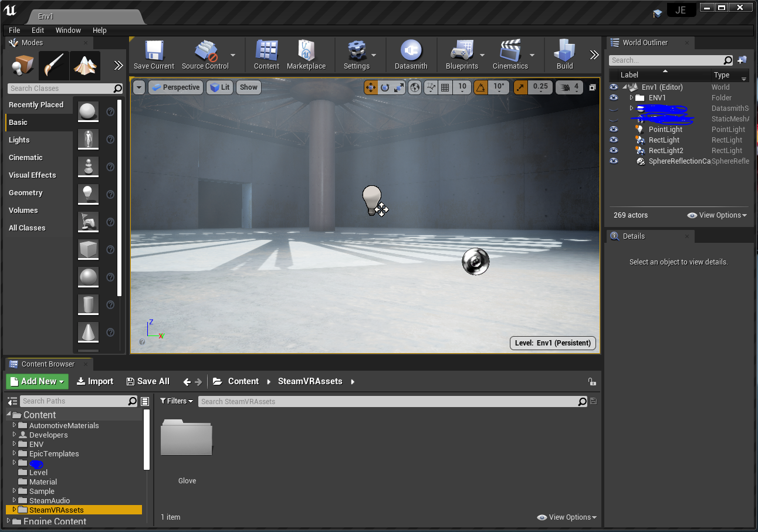Open the Window menu
Screen dimensions: 758x532
point(68,30)
